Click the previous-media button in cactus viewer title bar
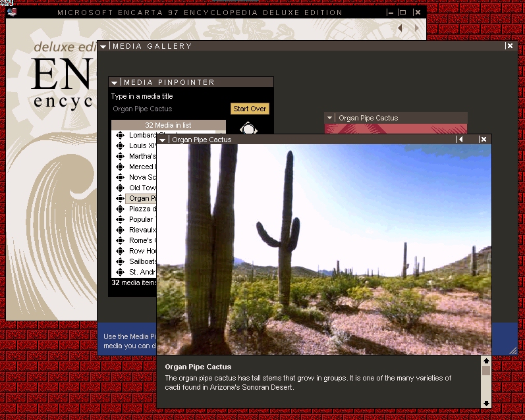525x420 pixels. pyautogui.click(x=460, y=140)
